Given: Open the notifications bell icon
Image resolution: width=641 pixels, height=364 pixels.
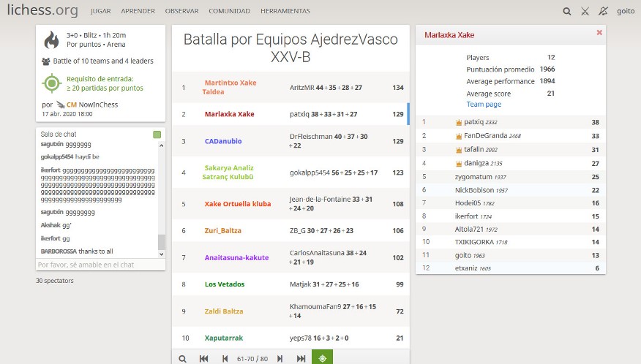Looking at the screenshot, I should click(602, 11).
